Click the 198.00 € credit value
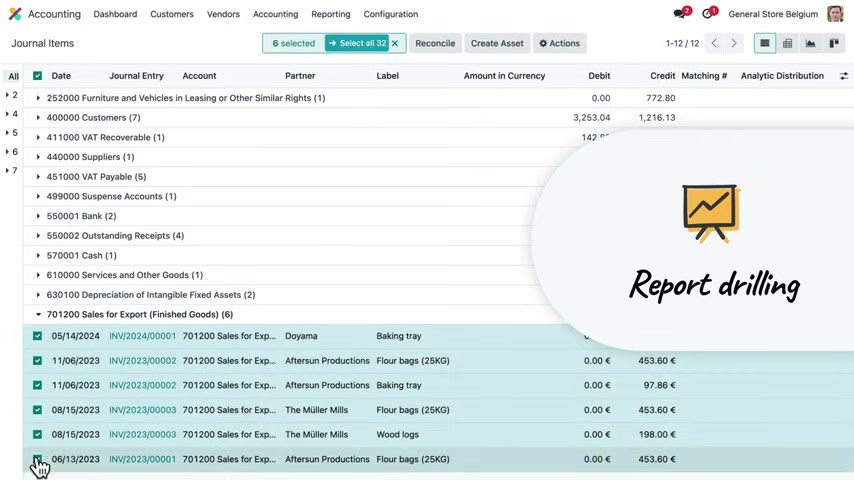This screenshot has height=480, width=854. point(657,434)
